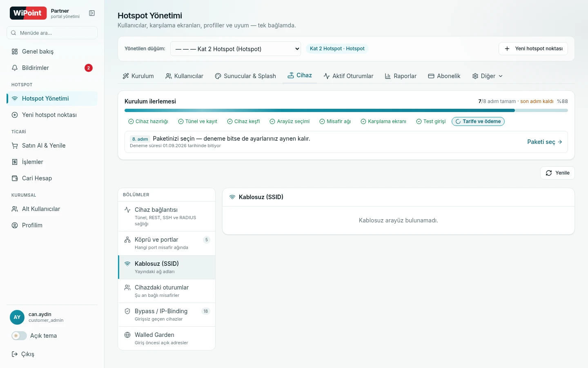
Task: Click the Alt Kullanıcılar people icon
Action: tap(15, 209)
